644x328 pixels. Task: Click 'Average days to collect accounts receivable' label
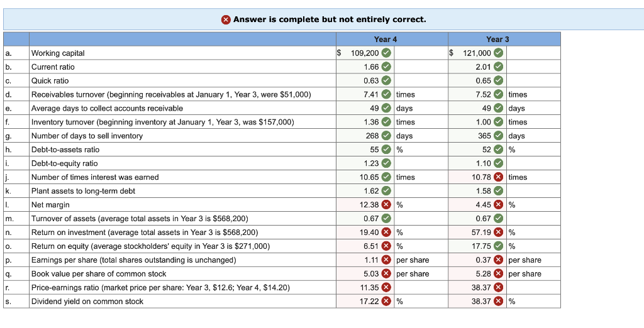tap(107, 108)
